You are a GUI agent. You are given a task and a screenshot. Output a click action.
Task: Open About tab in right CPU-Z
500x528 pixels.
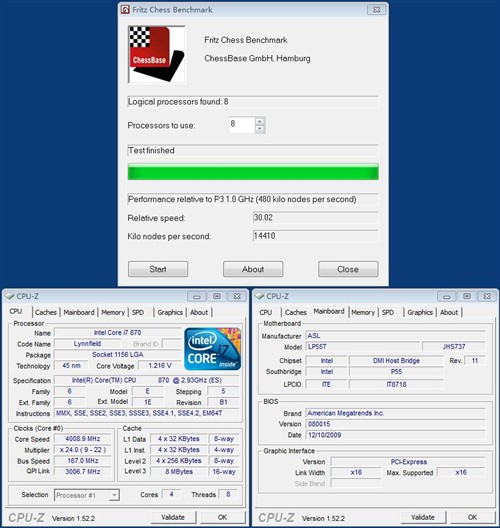click(449, 312)
